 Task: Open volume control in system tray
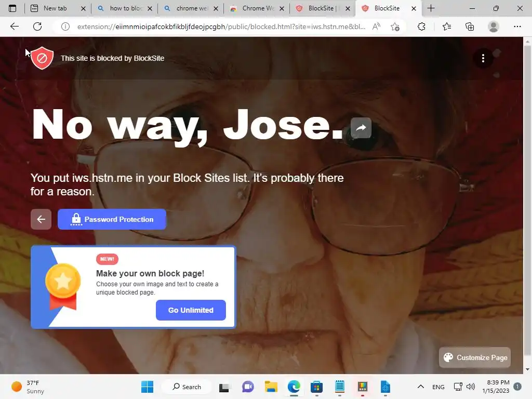point(471,387)
